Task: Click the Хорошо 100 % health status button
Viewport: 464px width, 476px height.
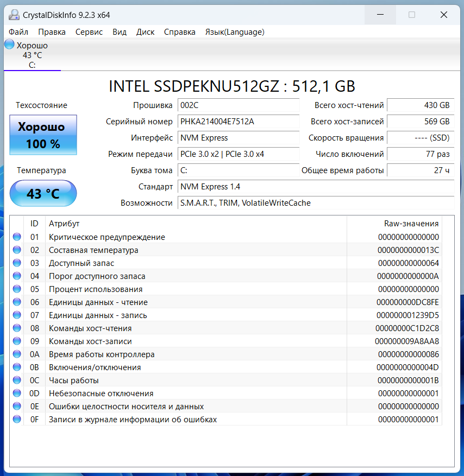Action: click(43, 135)
